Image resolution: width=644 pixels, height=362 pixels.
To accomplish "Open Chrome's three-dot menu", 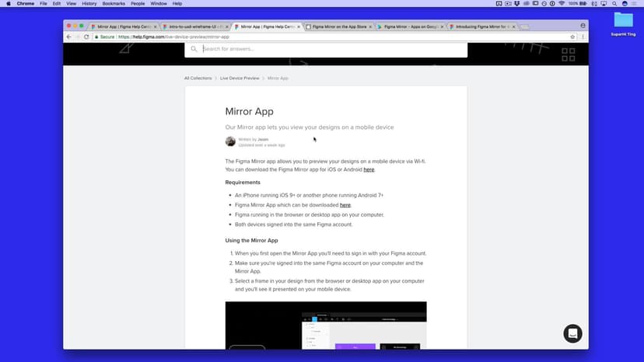I will 583,37.
